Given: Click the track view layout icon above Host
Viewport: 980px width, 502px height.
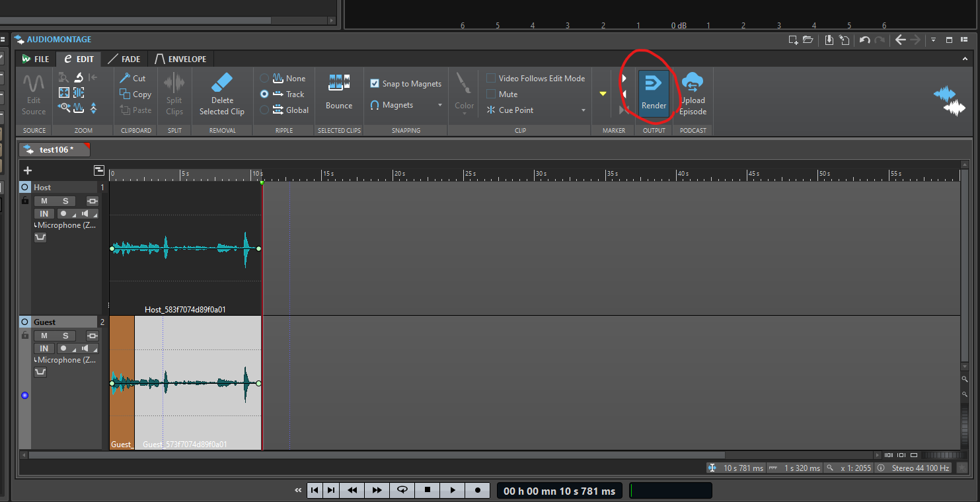Looking at the screenshot, I should click(99, 170).
